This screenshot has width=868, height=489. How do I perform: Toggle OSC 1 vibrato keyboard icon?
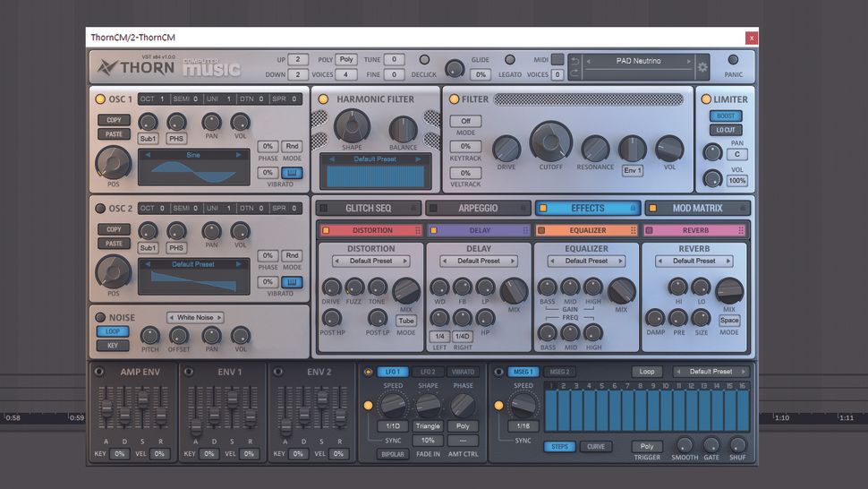292,173
